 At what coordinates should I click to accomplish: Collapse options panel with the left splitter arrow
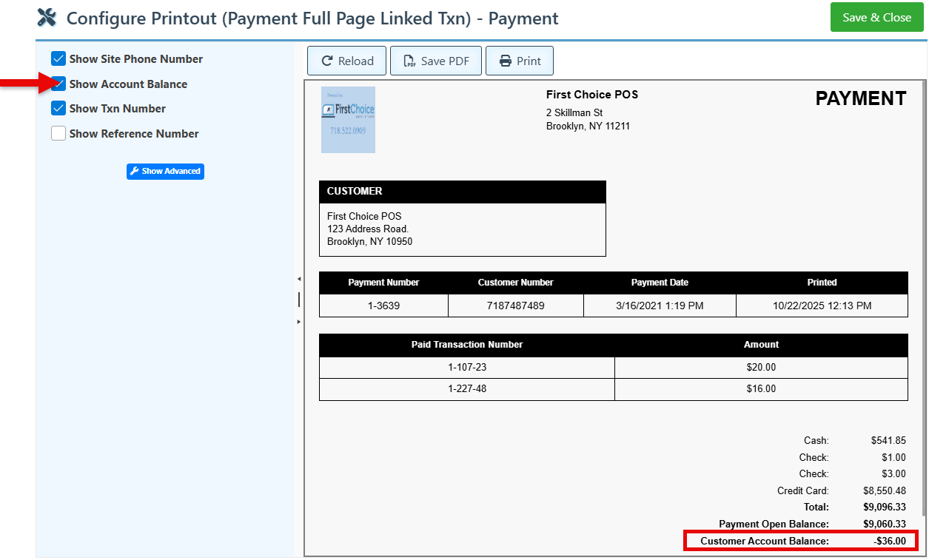299,279
